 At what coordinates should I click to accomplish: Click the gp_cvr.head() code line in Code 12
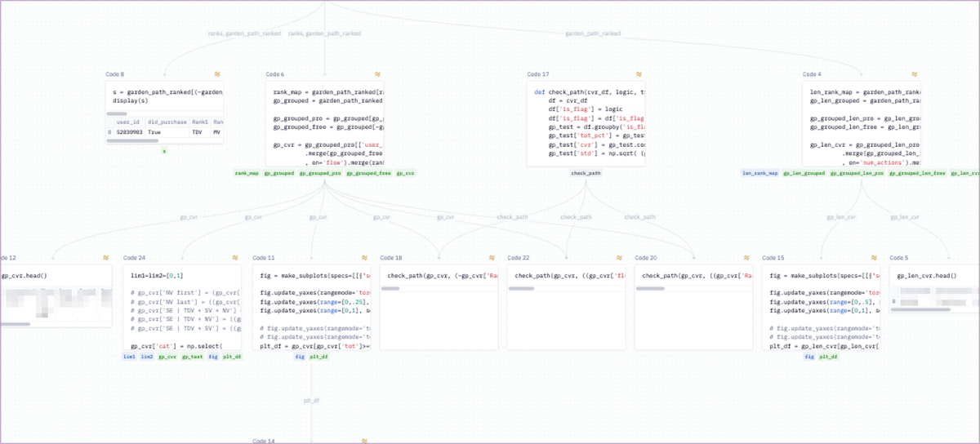click(x=24, y=276)
